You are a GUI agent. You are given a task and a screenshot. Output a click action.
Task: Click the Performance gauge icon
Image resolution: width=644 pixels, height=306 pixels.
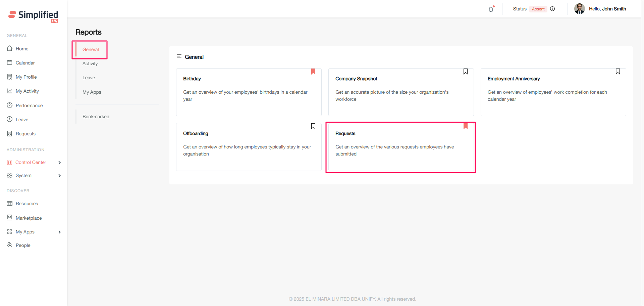[10, 105]
